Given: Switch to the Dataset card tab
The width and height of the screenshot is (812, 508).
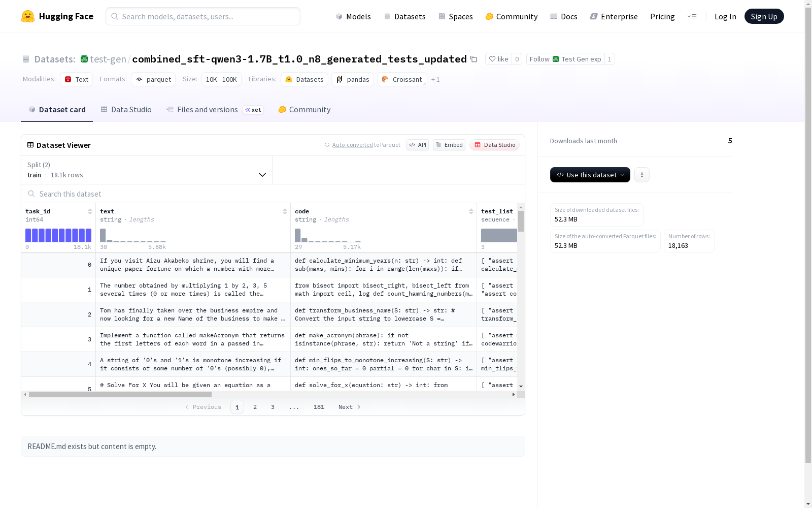Looking at the screenshot, I should (x=57, y=109).
